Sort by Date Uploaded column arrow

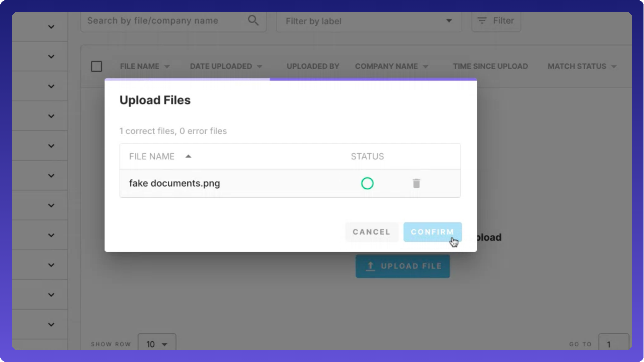pos(259,67)
